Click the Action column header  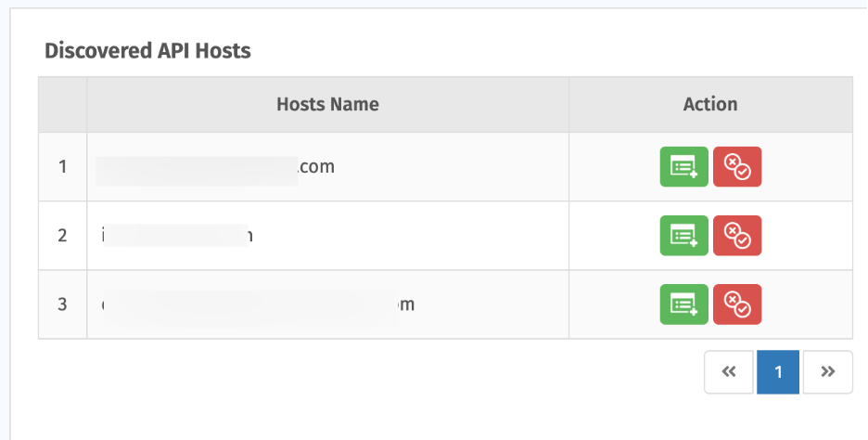click(x=710, y=104)
